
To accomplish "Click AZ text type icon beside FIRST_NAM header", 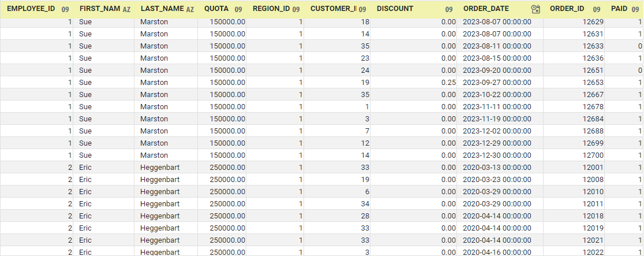I will click(126, 9).
